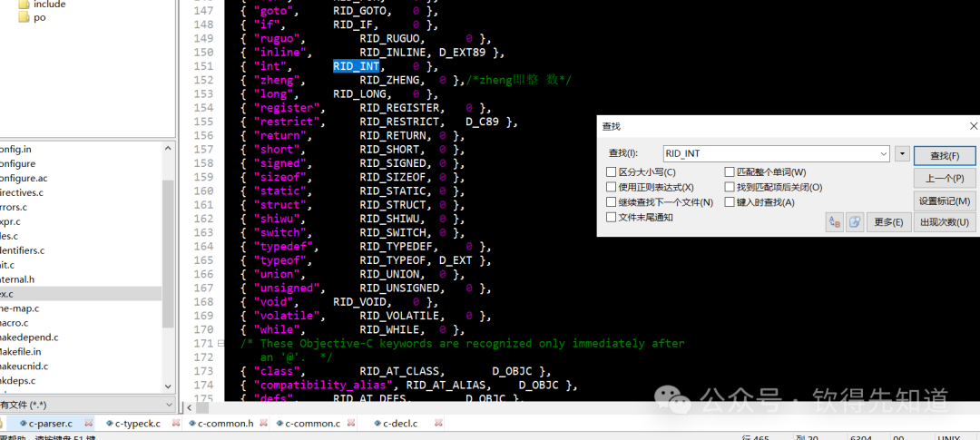
Task: Select directives.c in file list
Action: [x=21, y=192]
